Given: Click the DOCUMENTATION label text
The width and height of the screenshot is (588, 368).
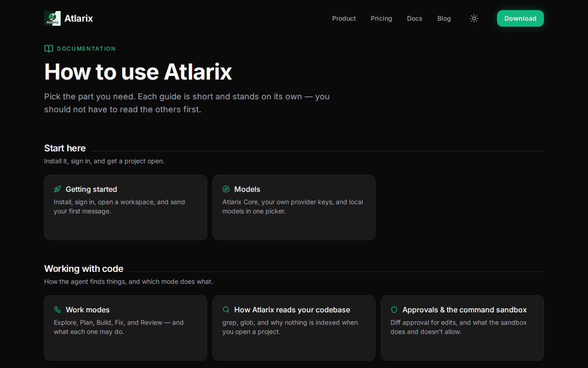Looking at the screenshot, I should 86,49.
